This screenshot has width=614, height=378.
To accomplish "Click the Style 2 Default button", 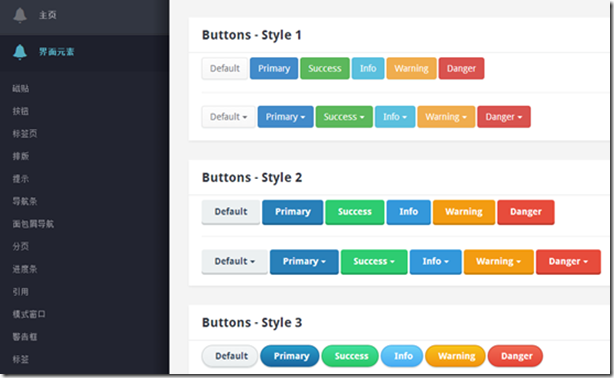I will [231, 212].
